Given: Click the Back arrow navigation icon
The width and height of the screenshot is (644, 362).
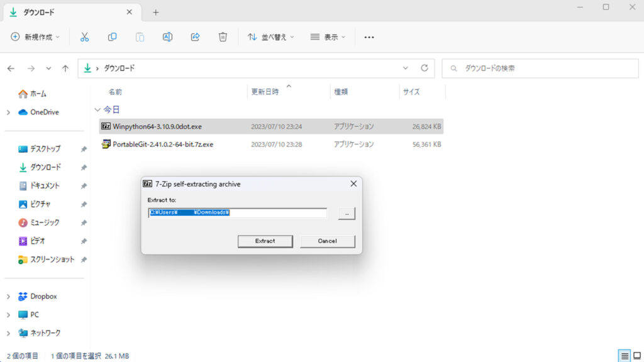Looking at the screenshot, I should click(x=11, y=68).
